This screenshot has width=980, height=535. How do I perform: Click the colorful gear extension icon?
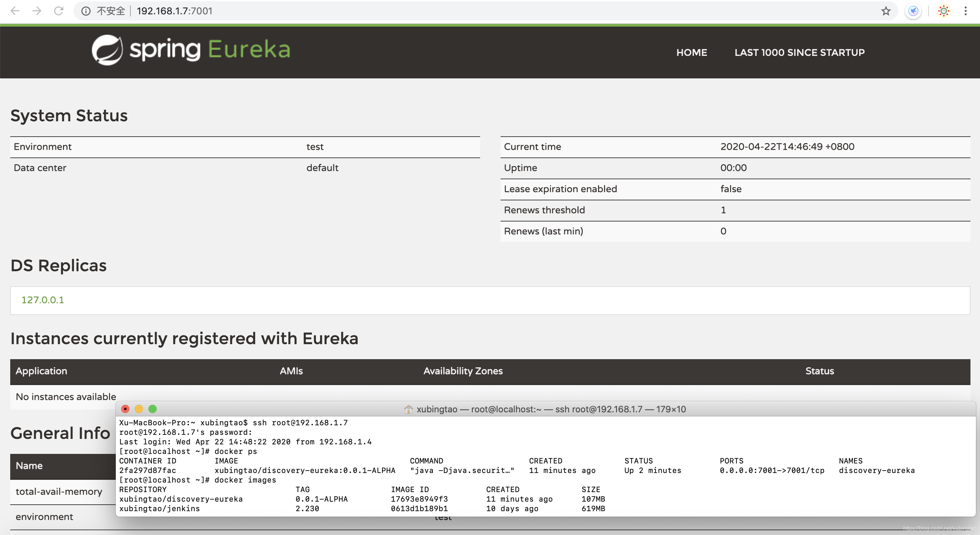coord(944,11)
